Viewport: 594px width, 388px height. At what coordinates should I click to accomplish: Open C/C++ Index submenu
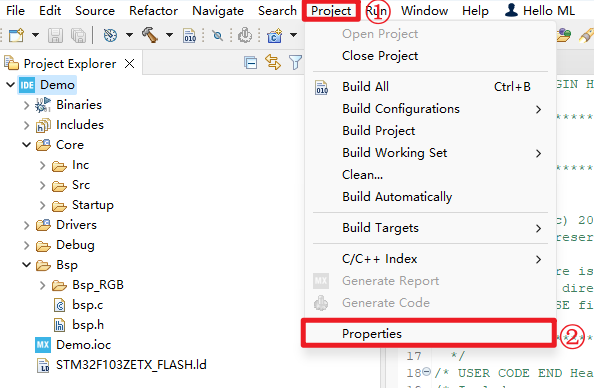(x=430, y=259)
